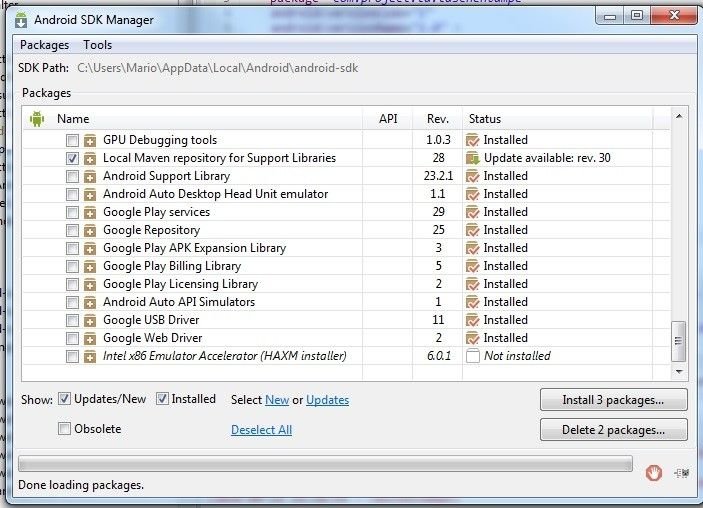Image resolution: width=703 pixels, height=508 pixels.
Task: Click package icon for Google Web Driver
Action: pos(90,338)
